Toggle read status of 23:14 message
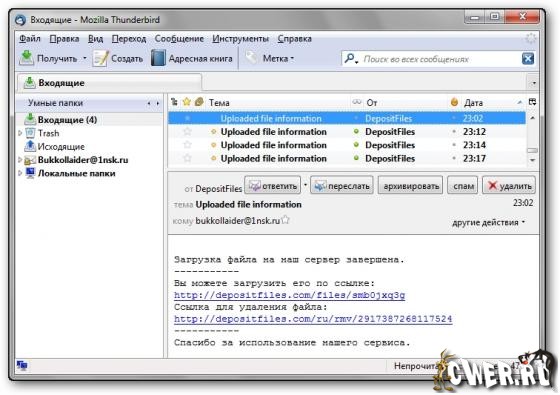560x395 pixels. point(356,145)
